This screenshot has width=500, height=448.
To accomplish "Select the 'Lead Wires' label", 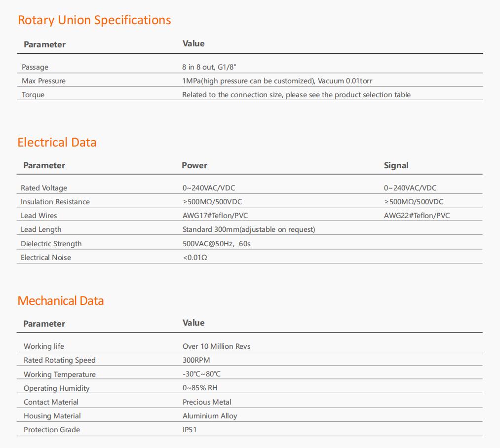I will [x=39, y=216].
